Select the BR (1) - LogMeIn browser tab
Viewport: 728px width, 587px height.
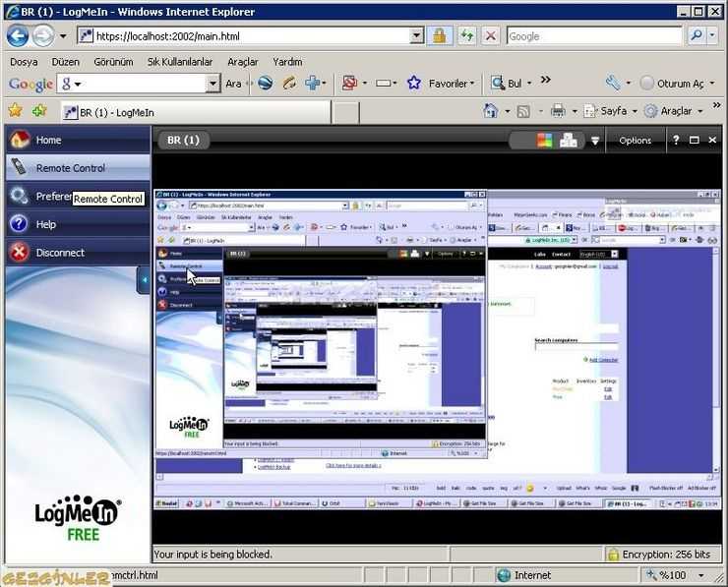click(x=196, y=112)
